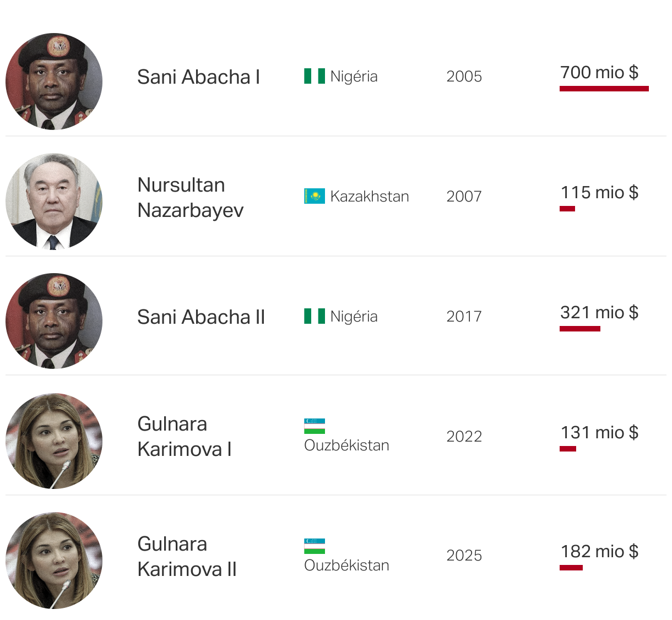This screenshot has height=620, width=672.
Task: Select the name Sani Abacha I
Action: [x=198, y=77]
